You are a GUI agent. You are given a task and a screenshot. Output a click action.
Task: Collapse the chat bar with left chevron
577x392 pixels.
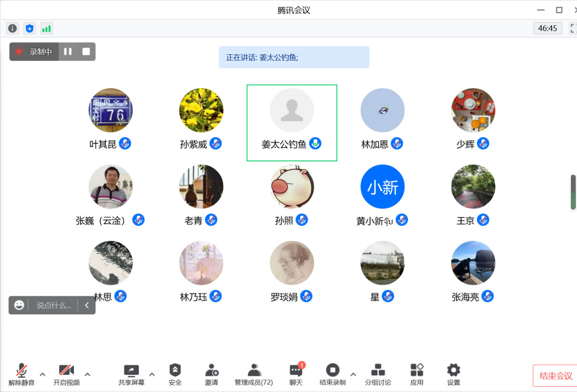coord(87,305)
